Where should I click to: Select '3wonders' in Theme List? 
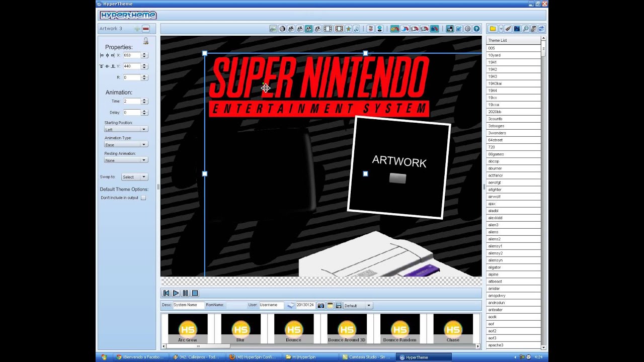pos(513,133)
